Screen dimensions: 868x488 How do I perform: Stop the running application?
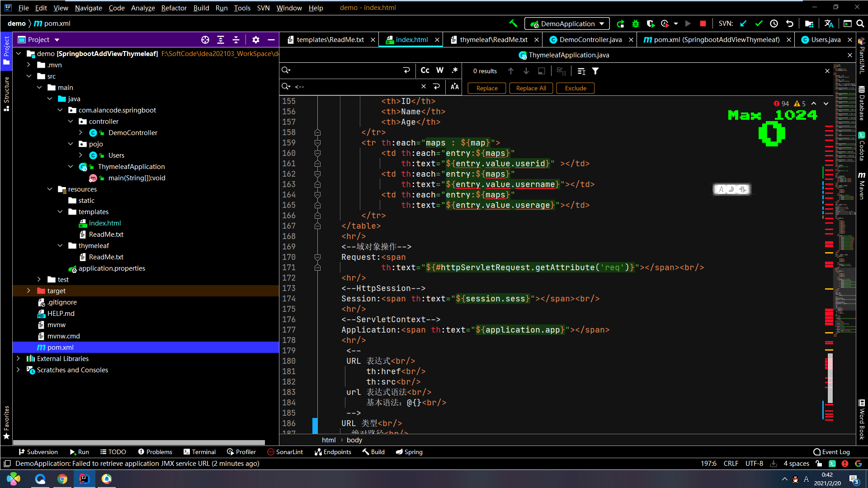coord(703,23)
